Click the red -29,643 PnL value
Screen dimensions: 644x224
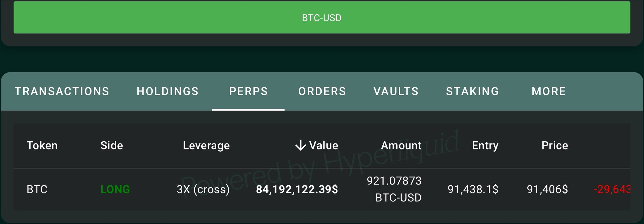pos(612,189)
